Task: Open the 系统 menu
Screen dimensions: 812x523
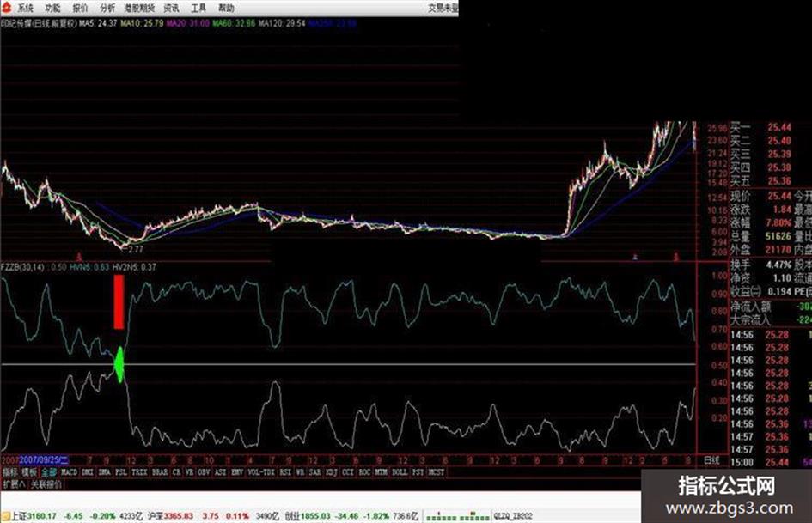Action: tap(26, 8)
